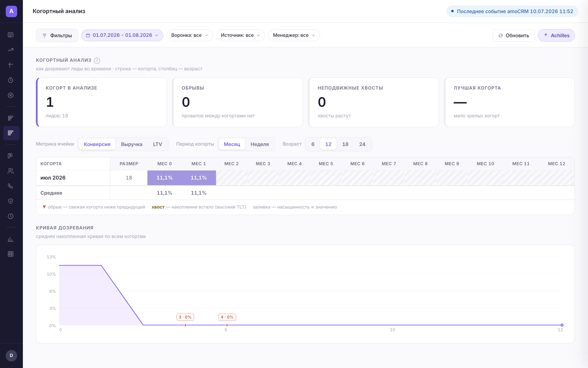Open the clock sidebar icon
Image resolution: width=588 pixels, height=368 pixels.
11,216
